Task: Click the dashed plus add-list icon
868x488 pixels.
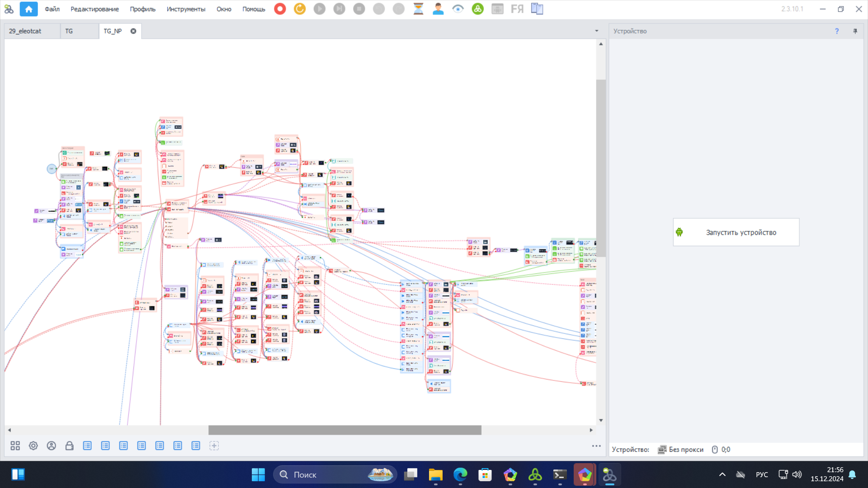Action: click(x=214, y=446)
